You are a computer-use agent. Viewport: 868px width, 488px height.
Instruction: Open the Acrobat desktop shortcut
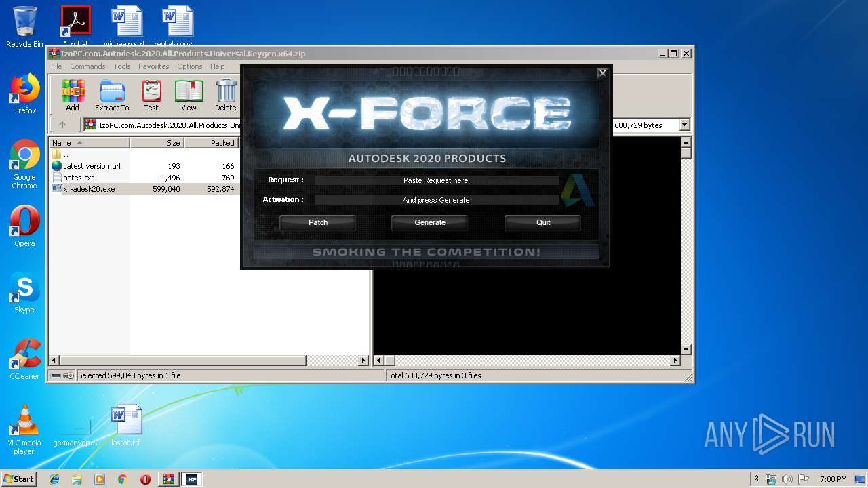(x=75, y=26)
